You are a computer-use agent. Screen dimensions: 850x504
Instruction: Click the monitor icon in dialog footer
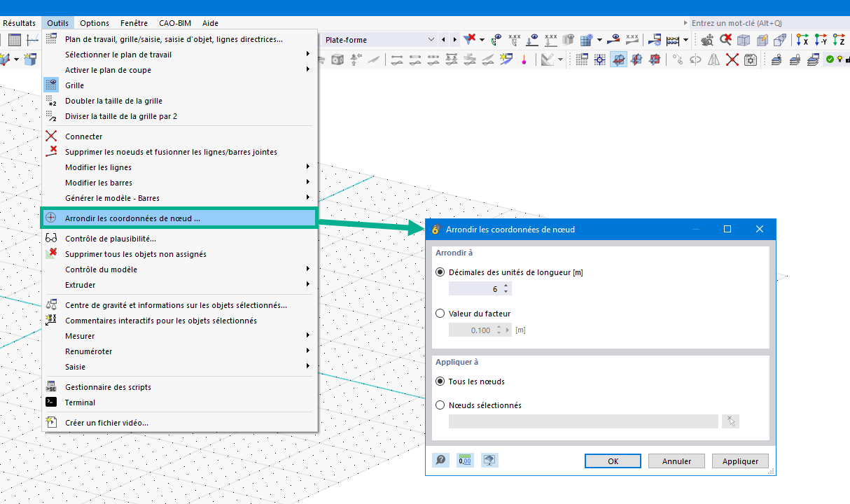coord(489,460)
